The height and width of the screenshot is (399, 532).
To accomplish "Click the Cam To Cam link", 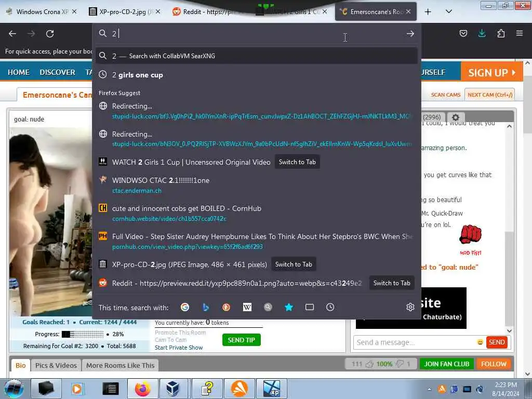I will [x=170, y=340].
